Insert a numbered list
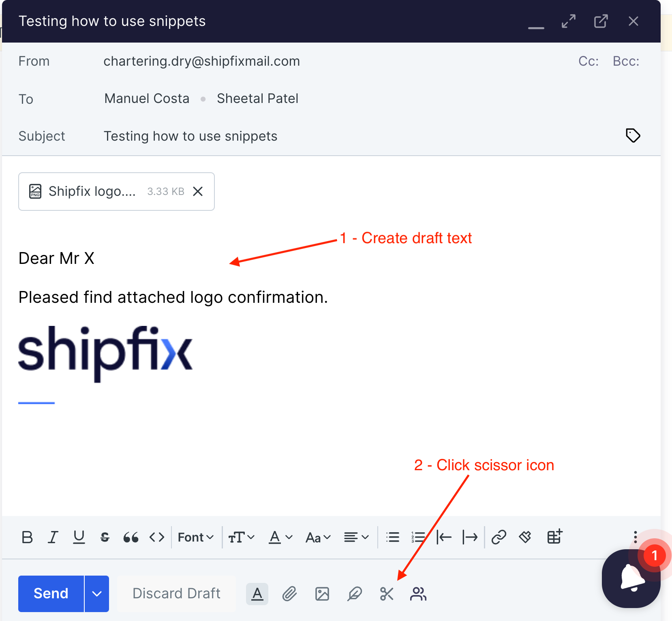672x621 pixels. [418, 537]
